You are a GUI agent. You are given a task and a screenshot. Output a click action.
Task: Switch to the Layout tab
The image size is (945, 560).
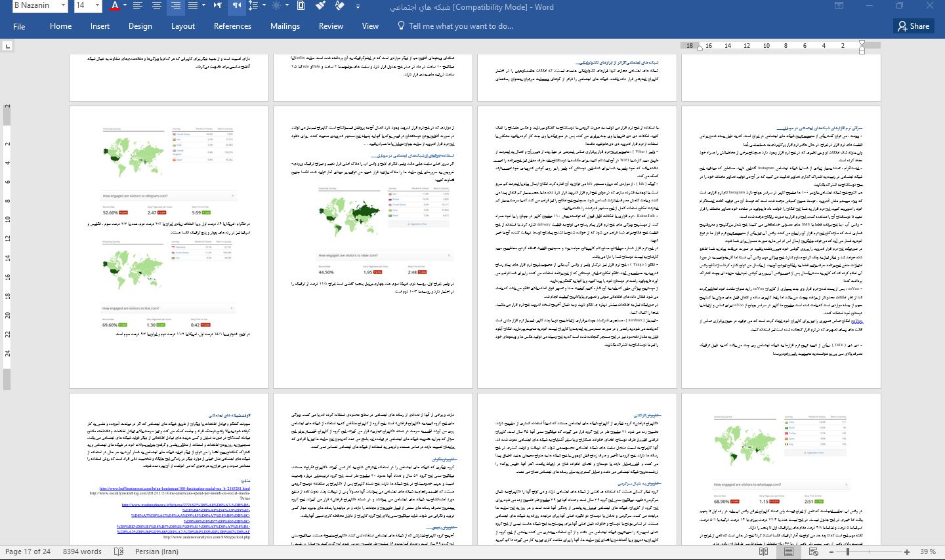coord(182,26)
